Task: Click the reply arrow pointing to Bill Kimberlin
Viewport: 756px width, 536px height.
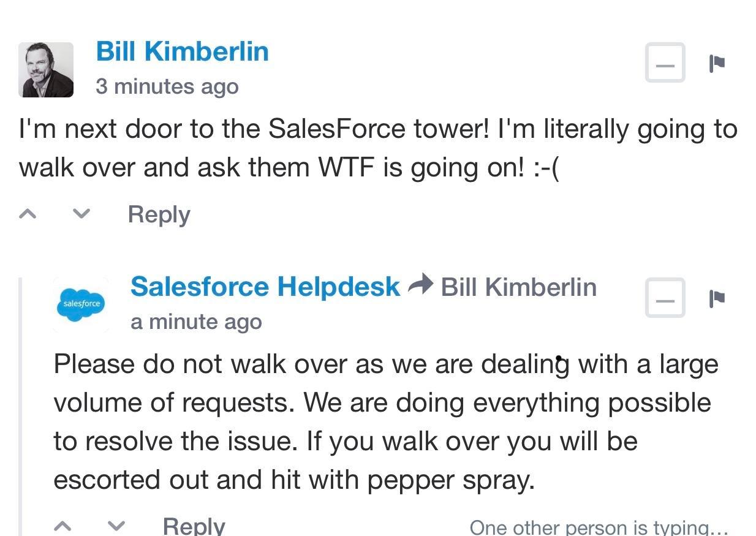Action: tap(420, 285)
